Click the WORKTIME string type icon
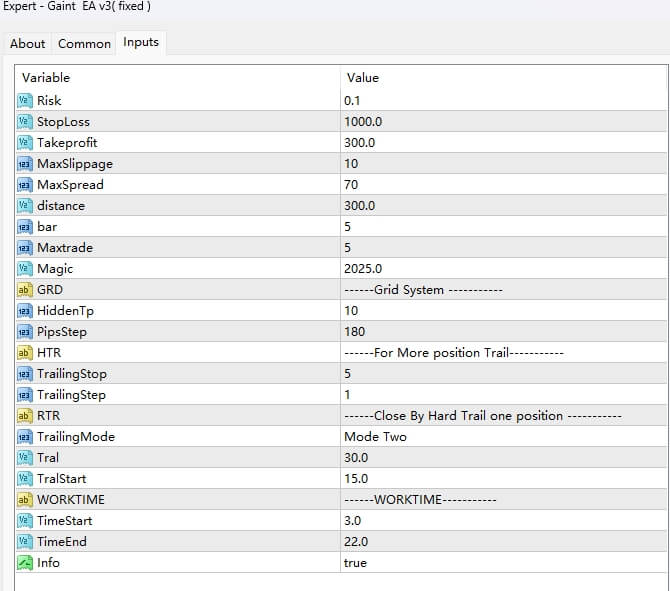The height and width of the screenshot is (591, 670). (x=25, y=499)
